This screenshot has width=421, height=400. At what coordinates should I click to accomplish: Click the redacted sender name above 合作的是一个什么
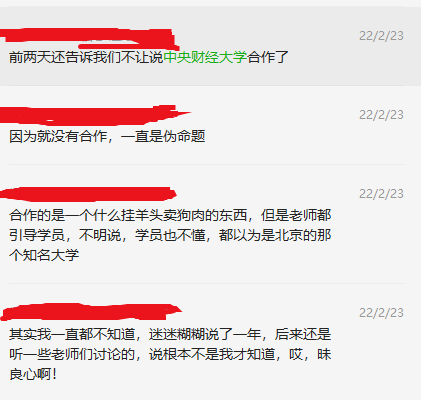[x=88, y=194]
